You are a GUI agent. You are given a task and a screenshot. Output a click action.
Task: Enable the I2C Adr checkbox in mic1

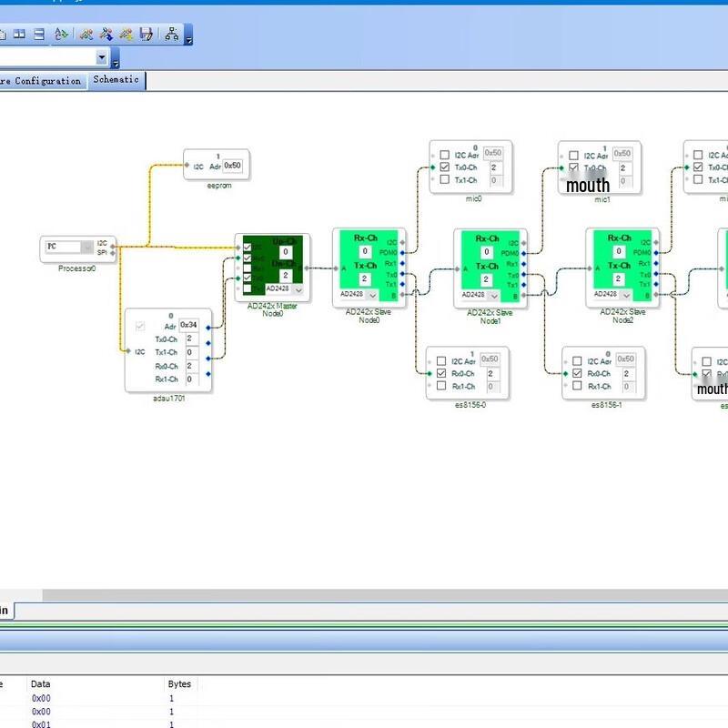pos(574,155)
